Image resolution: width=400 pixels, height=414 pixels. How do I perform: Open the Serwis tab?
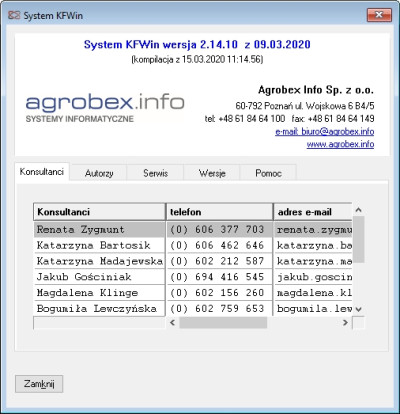155,173
